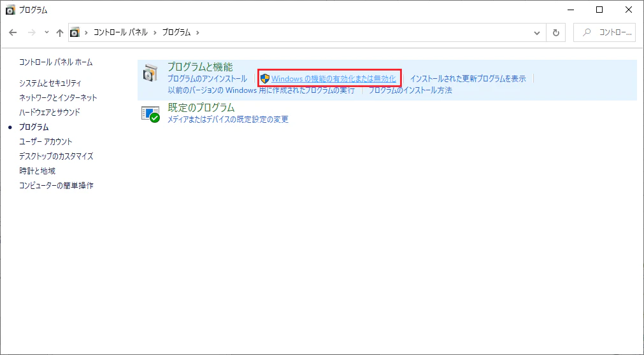Click プログラムのインストール方法 link
The height and width of the screenshot is (355, 644).
pos(410,90)
